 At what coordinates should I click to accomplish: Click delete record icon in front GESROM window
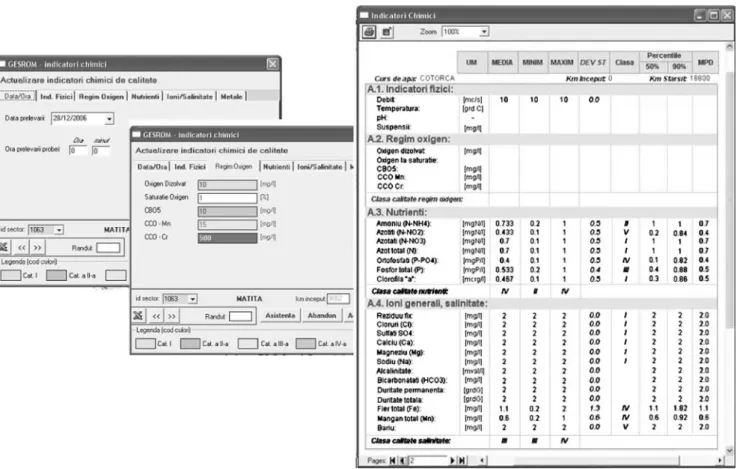(x=138, y=316)
